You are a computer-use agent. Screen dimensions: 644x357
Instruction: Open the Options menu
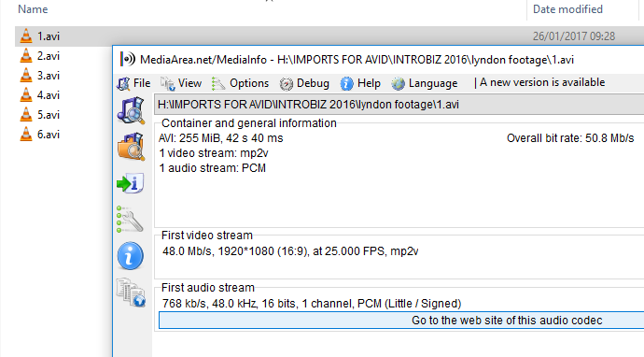tap(240, 83)
